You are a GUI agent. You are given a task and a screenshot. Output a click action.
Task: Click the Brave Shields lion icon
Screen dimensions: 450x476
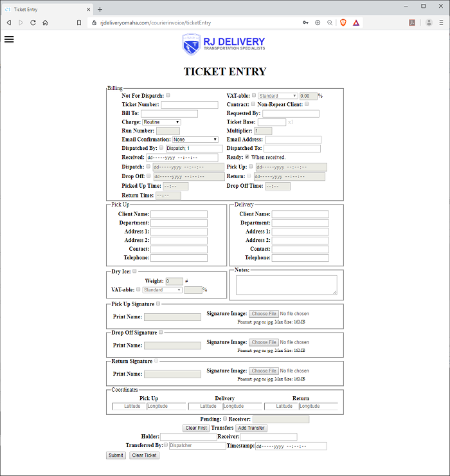[x=343, y=23]
